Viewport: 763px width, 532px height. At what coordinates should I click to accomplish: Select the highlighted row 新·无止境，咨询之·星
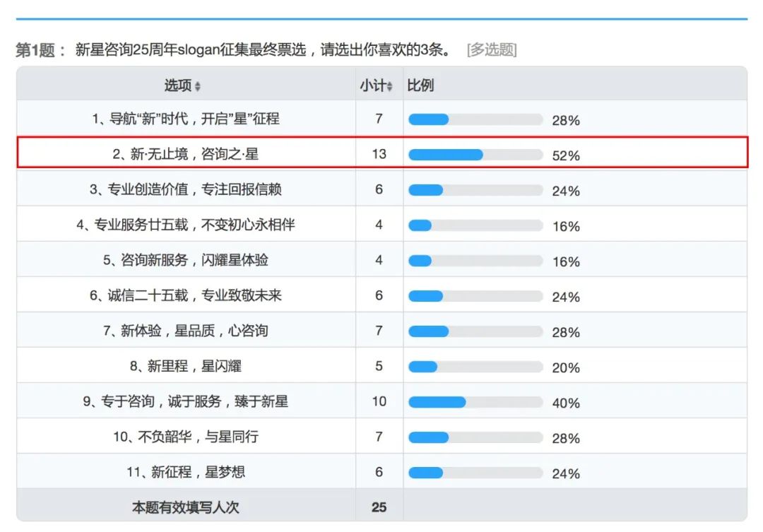pos(382,153)
